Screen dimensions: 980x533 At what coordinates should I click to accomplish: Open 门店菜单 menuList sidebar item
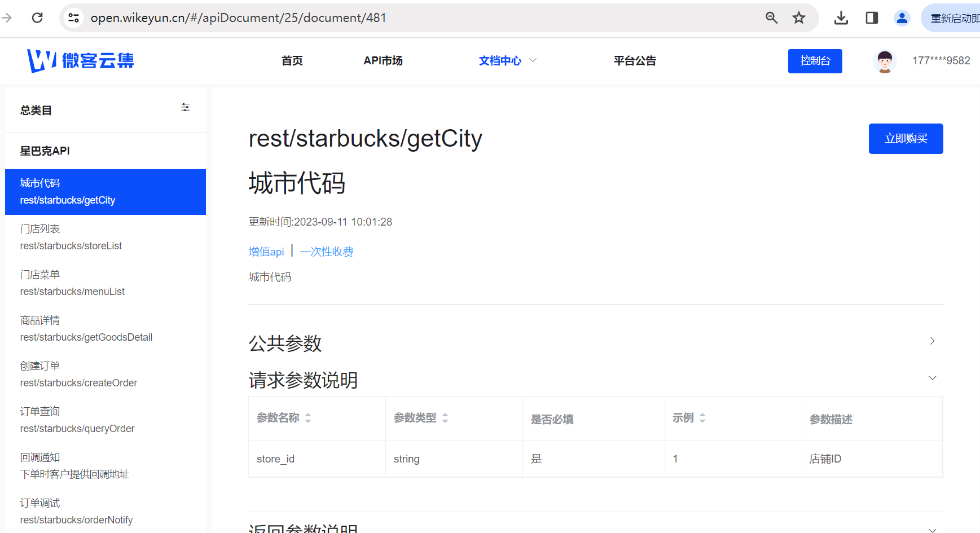[x=106, y=283]
